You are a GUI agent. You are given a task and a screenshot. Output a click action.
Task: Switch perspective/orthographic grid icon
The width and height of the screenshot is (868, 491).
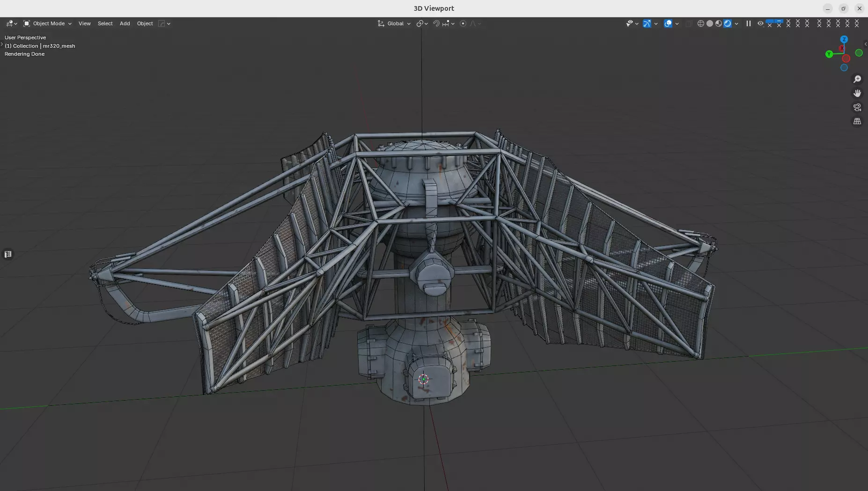[857, 121]
